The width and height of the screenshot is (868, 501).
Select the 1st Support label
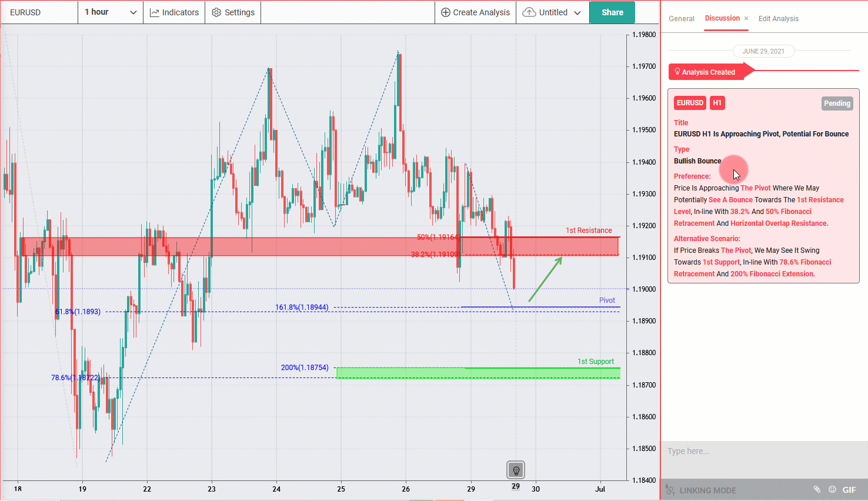tap(595, 362)
